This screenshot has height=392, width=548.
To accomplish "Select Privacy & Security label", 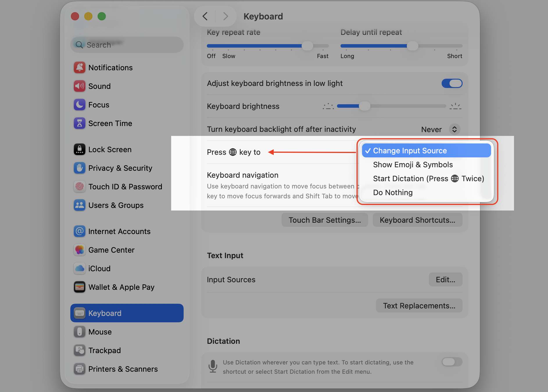I will coord(120,168).
